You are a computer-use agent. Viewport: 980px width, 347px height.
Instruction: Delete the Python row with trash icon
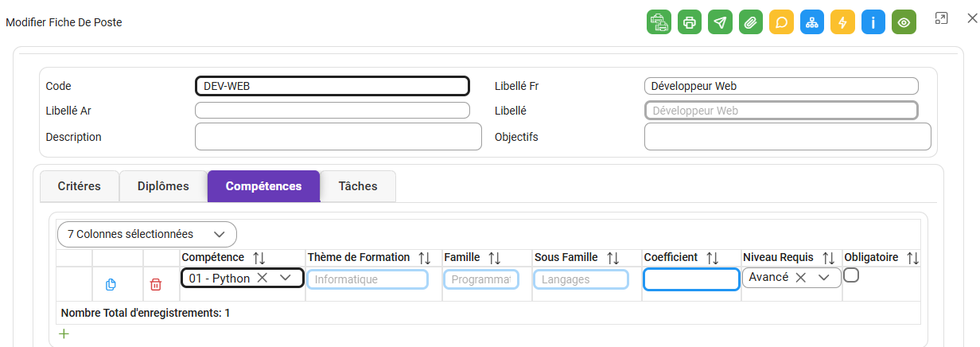pyautogui.click(x=156, y=284)
